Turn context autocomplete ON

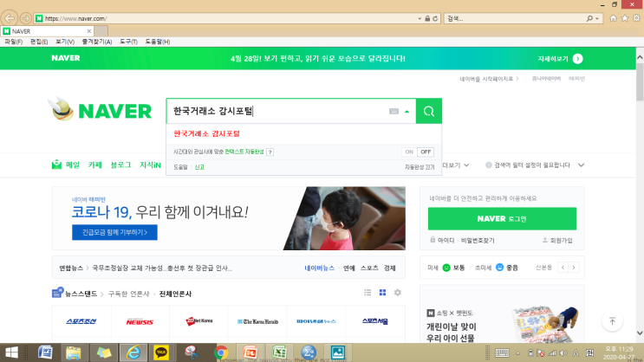[x=409, y=152]
